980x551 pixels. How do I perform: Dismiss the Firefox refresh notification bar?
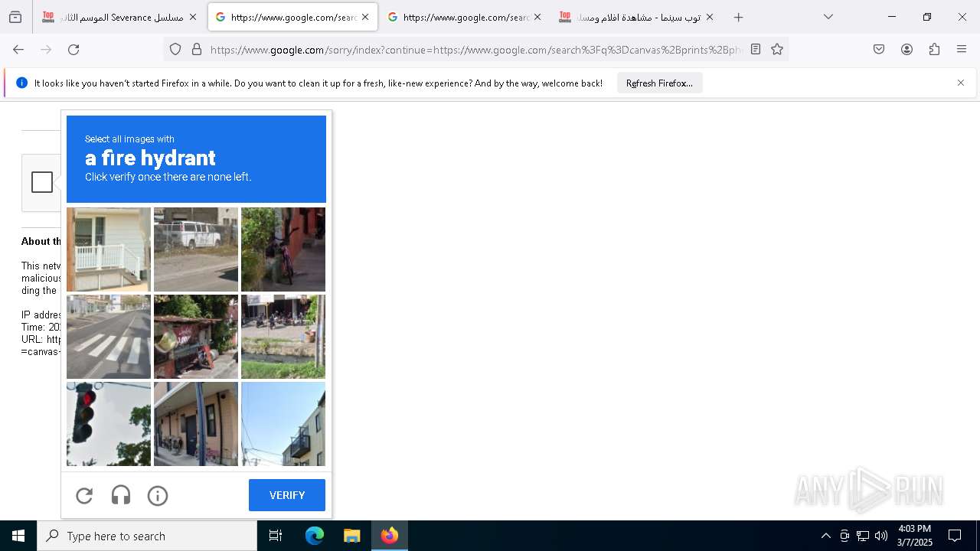point(961,83)
